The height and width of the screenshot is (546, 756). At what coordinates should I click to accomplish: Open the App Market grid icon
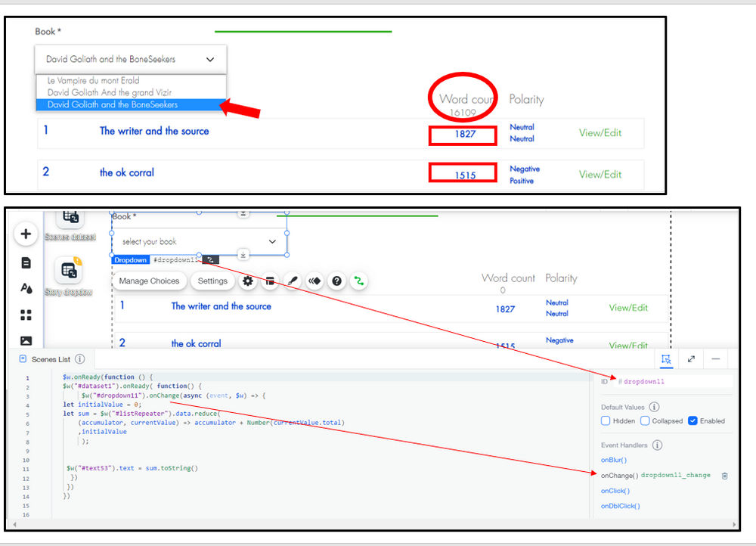26,315
